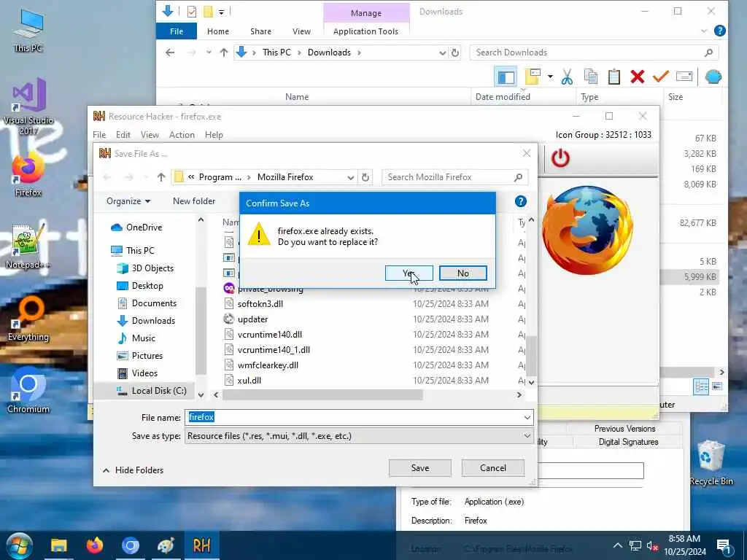747x560 pixels.
Task: Open Resource Hacker Edit menu
Action: pos(123,135)
